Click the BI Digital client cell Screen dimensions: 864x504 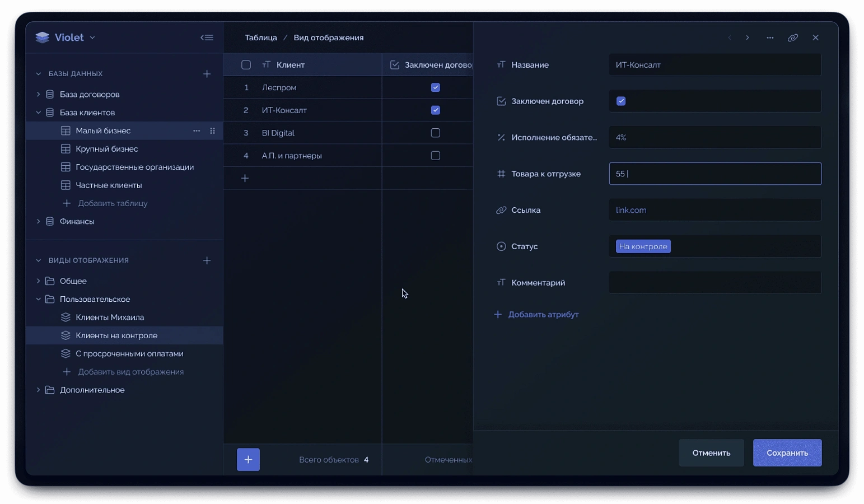(302, 133)
